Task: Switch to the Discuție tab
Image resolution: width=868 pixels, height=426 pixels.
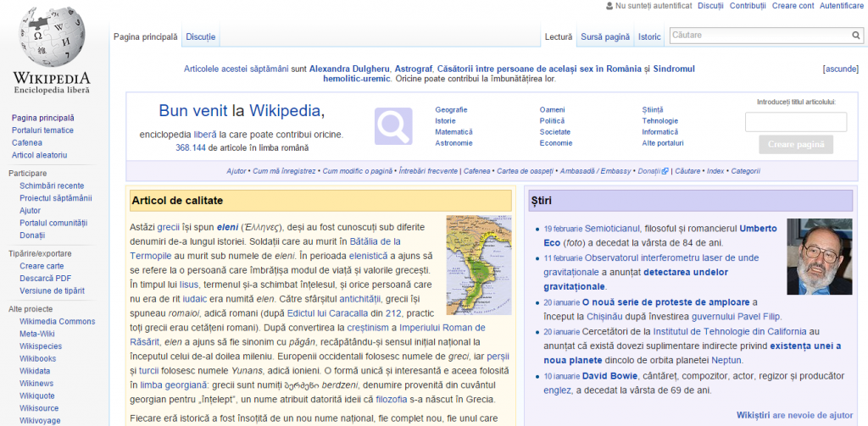Action: (x=200, y=37)
